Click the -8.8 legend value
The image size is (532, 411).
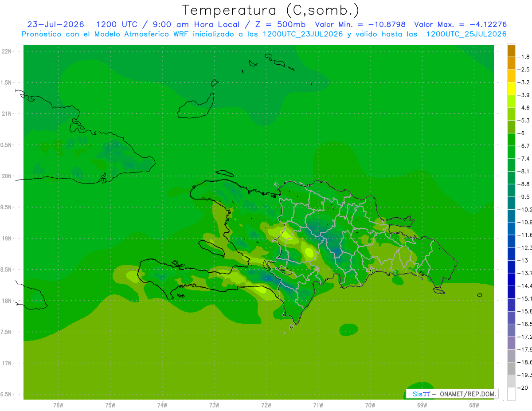pos(524,184)
